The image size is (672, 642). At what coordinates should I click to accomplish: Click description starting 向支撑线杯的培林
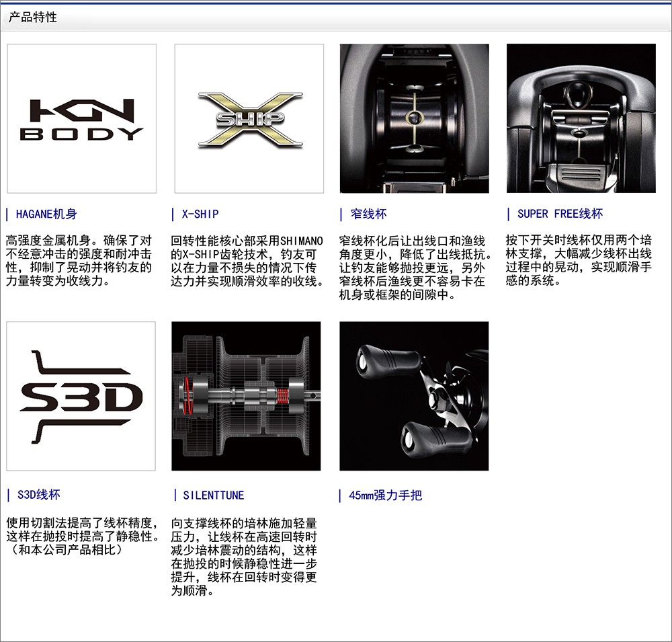tap(244, 557)
